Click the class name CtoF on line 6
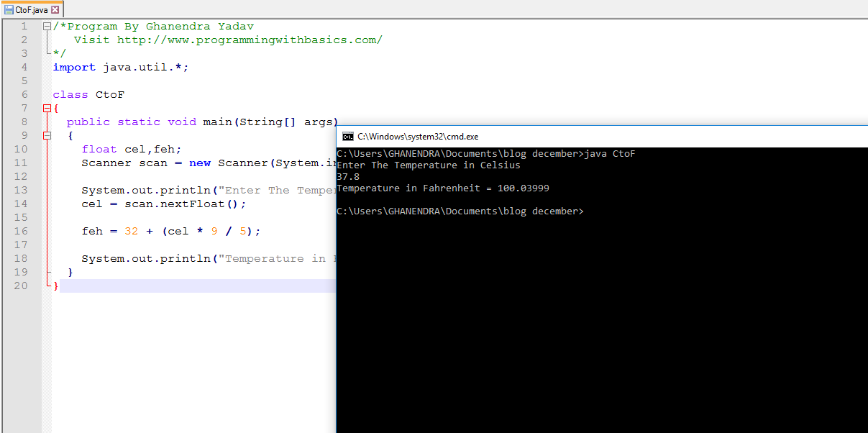This screenshot has width=868, height=433. tap(109, 94)
